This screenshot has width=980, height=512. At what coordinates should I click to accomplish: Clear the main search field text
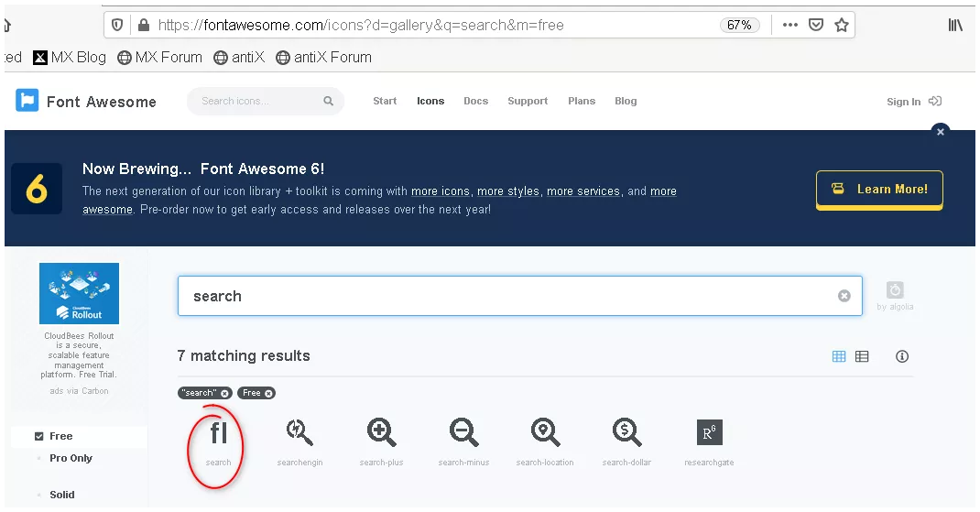(844, 296)
